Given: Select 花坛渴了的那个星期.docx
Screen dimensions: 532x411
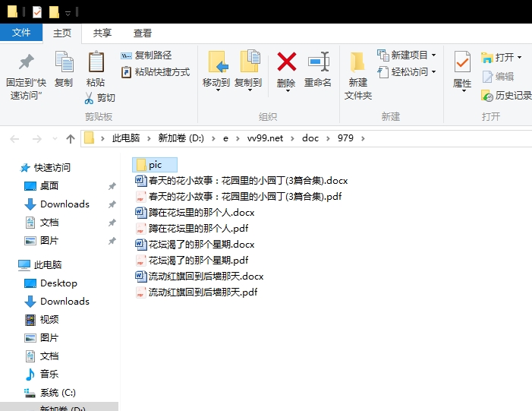Looking at the screenshot, I should click(x=195, y=245).
